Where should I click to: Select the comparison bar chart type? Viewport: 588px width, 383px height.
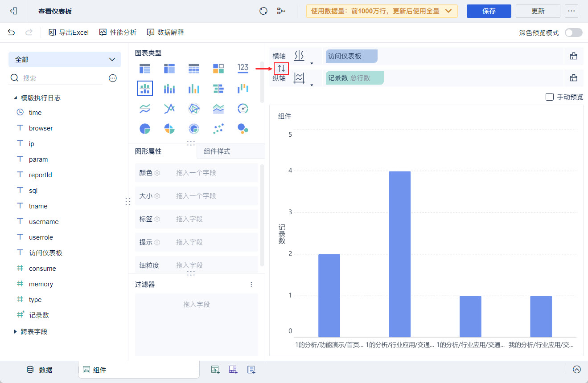coord(218,88)
